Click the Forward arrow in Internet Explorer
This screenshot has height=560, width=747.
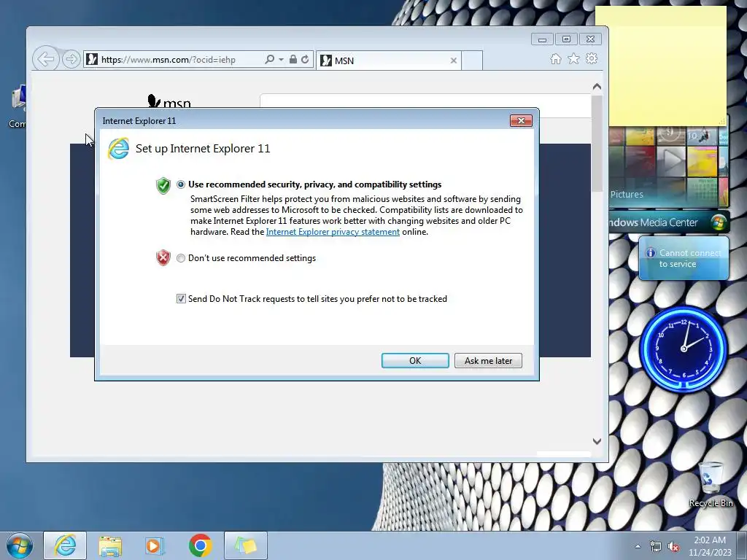tap(71, 60)
